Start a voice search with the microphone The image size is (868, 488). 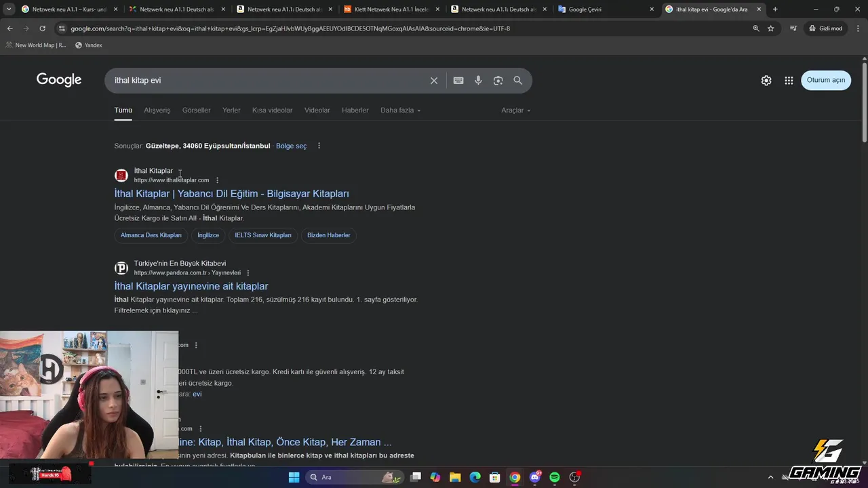tap(478, 81)
